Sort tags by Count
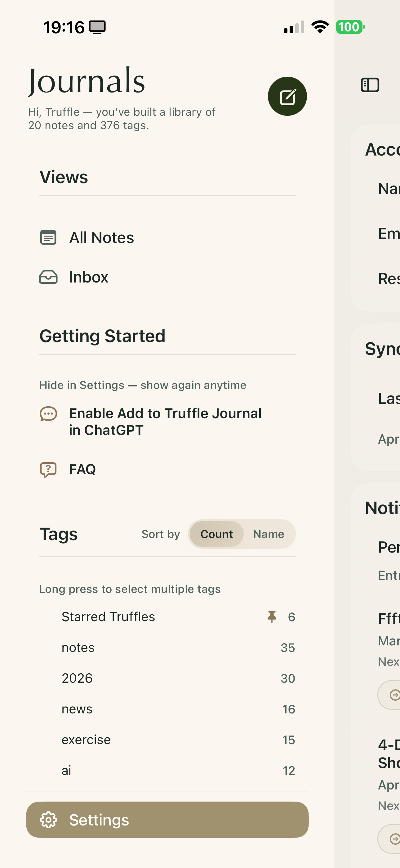 tap(216, 534)
